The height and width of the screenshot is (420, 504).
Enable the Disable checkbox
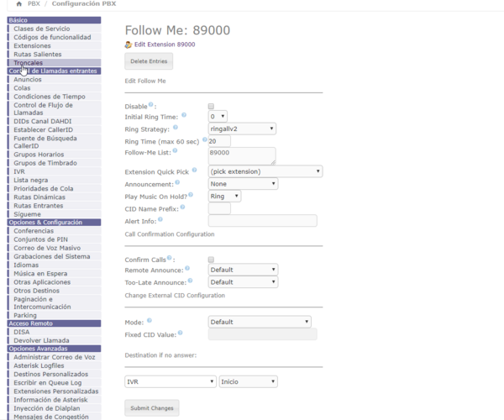click(212, 106)
